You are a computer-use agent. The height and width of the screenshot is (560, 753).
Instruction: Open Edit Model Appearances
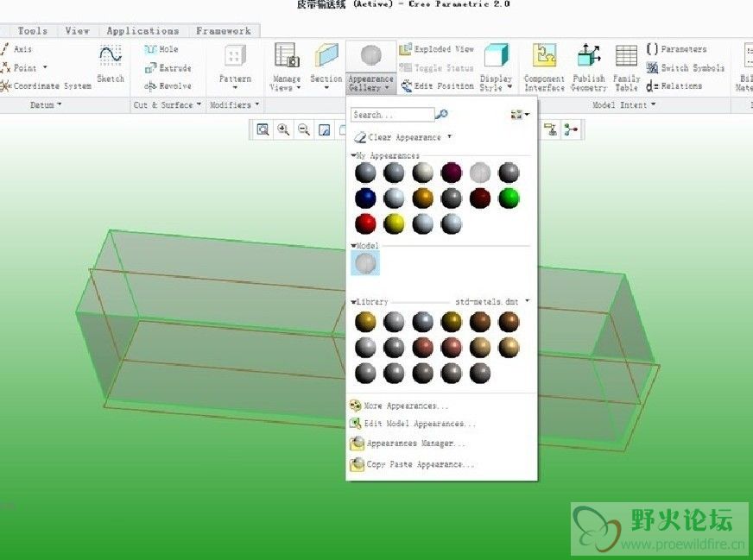412,424
